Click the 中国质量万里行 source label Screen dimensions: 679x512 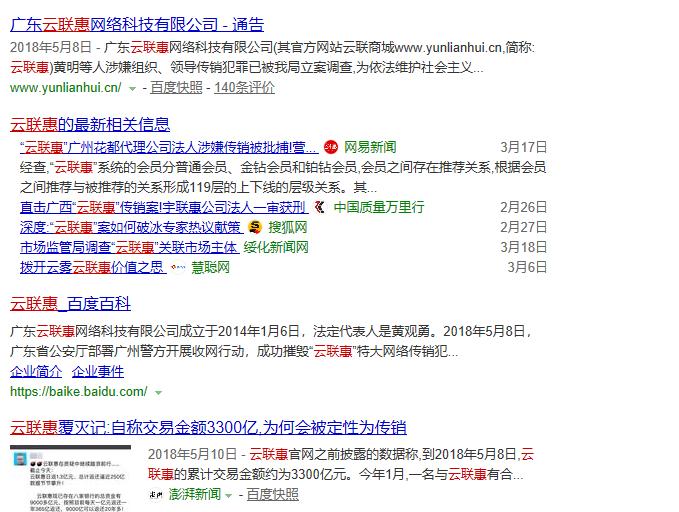(379, 207)
